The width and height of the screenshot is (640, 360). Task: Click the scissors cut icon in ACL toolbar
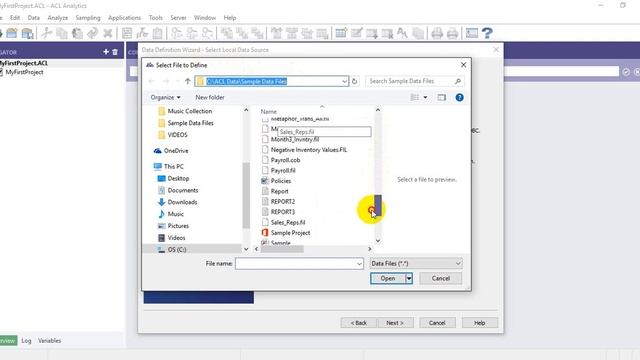[47, 33]
